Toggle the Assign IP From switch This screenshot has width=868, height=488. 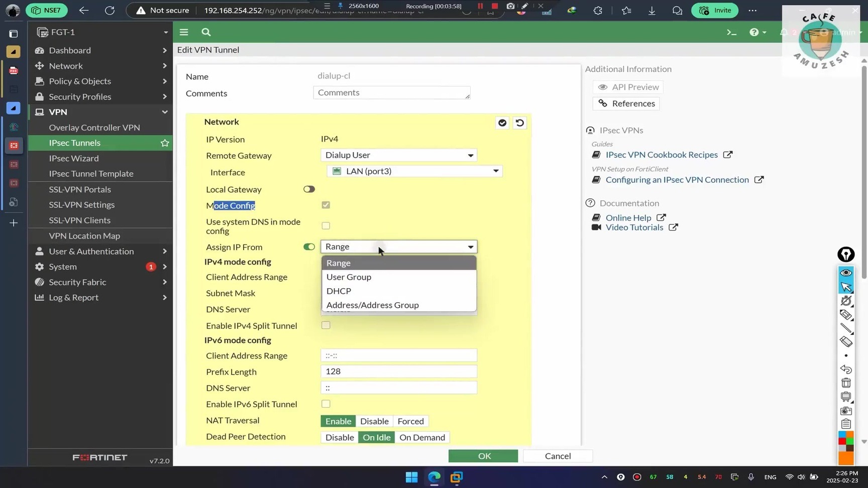309,247
